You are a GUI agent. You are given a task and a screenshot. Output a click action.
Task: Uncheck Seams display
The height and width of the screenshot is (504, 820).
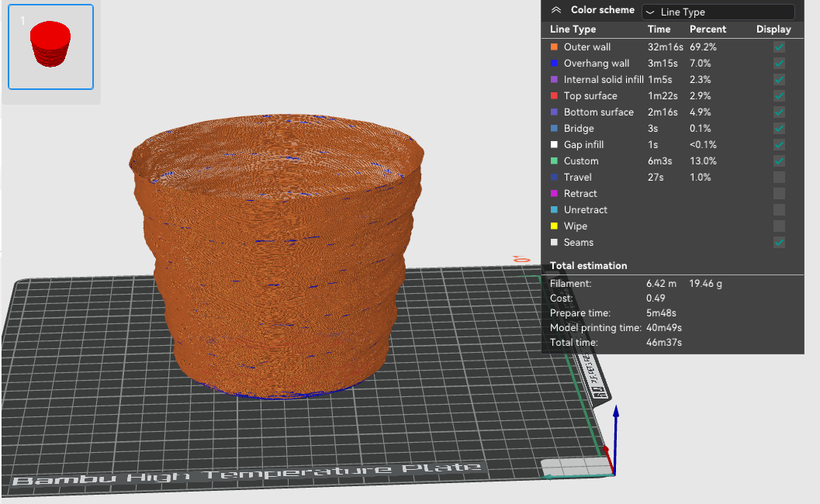(779, 242)
